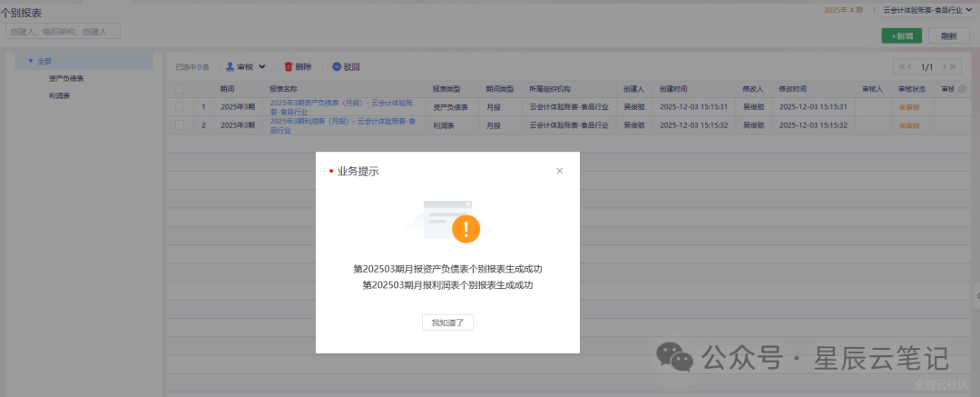The width and height of the screenshot is (980, 397).
Task: Click the red 删除 trash icon
Action: pyautogui.click(x=289, y=66)
